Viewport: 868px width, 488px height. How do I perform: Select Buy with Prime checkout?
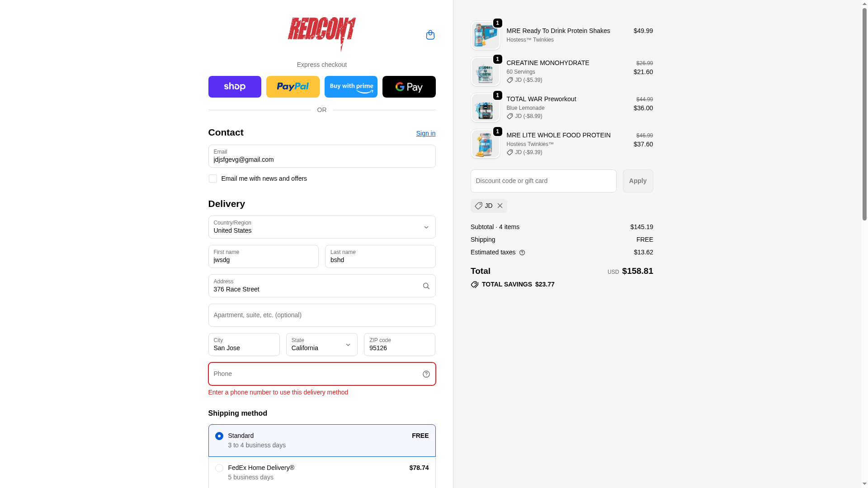(x=351, y=87)
